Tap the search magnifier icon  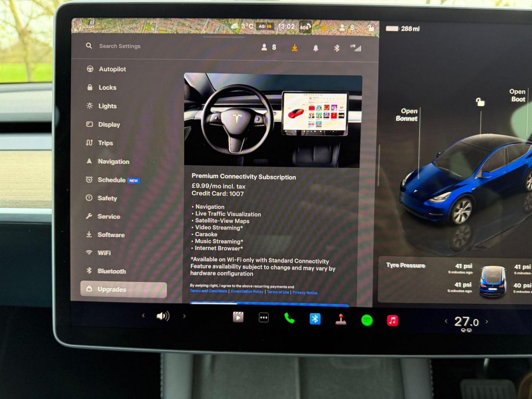pos(89,46)
